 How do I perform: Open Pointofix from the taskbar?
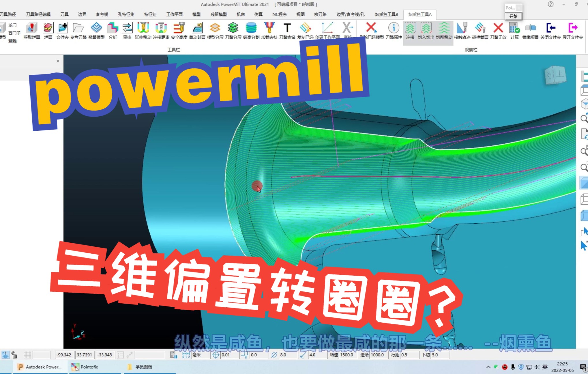[x=89, y=367]
